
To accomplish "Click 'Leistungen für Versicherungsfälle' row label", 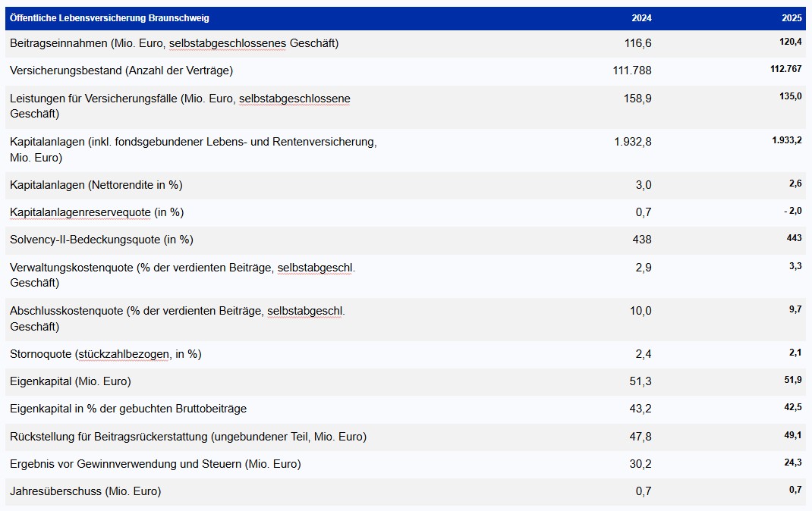I will pos(180,106).
